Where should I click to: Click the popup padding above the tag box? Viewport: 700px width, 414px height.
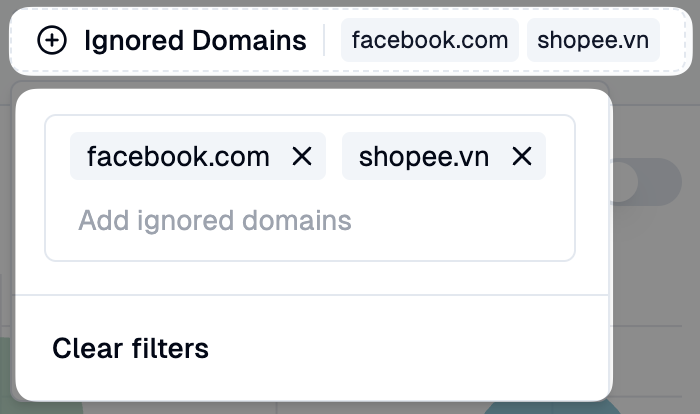[x=310, y=102]
